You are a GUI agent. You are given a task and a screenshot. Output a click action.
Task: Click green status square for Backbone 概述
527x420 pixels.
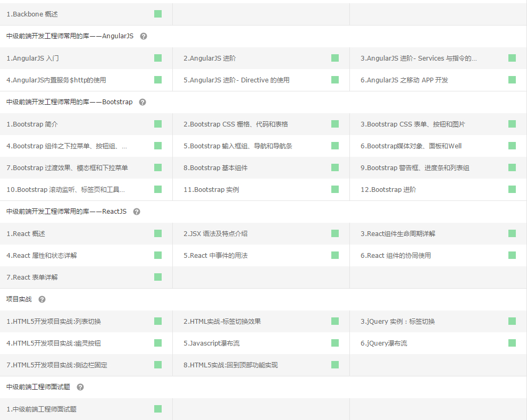(x=158, y=14)
